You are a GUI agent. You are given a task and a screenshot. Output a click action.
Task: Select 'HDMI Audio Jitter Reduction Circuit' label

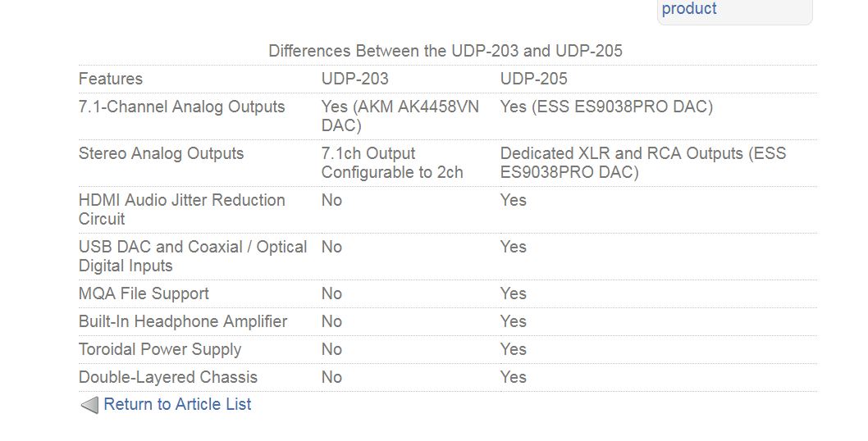tap(181, 209)
